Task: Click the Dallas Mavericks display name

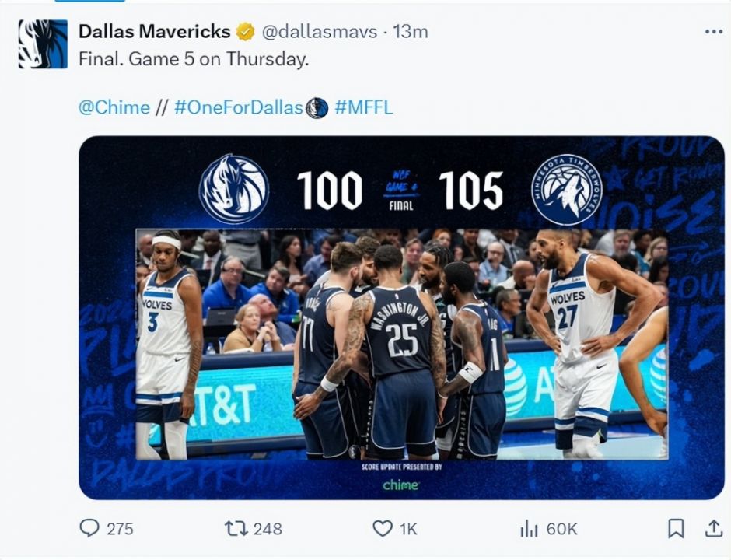Action: tap(154, 31)
